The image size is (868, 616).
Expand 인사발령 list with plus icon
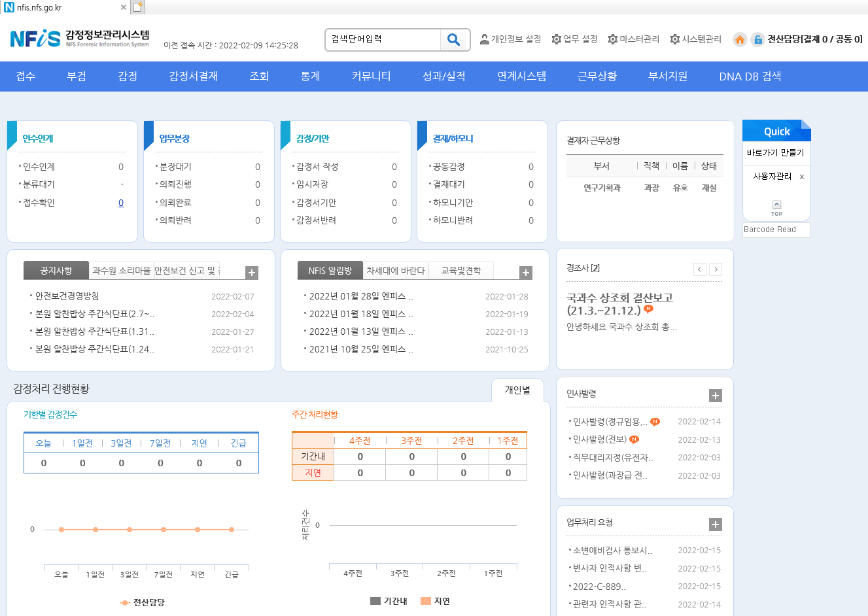coord(716,396)
